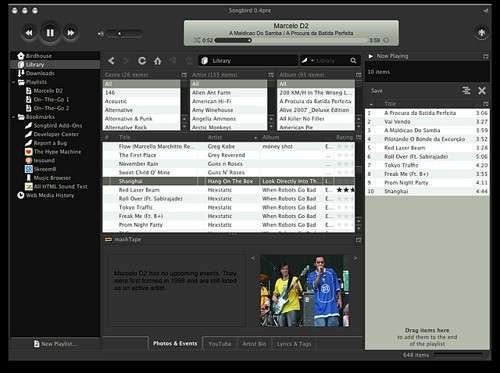Open Genre pane column picker
The image size is (500, 373).
[184, 75]
